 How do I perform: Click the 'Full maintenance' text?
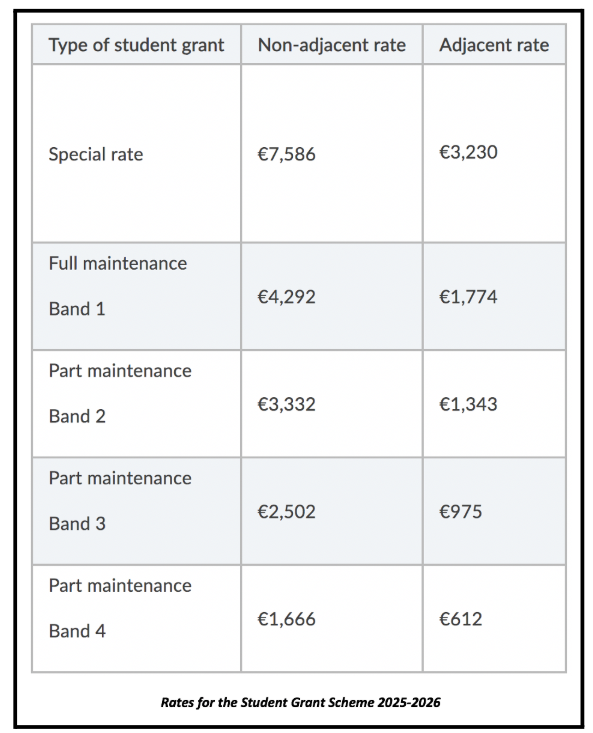(118, 264)
